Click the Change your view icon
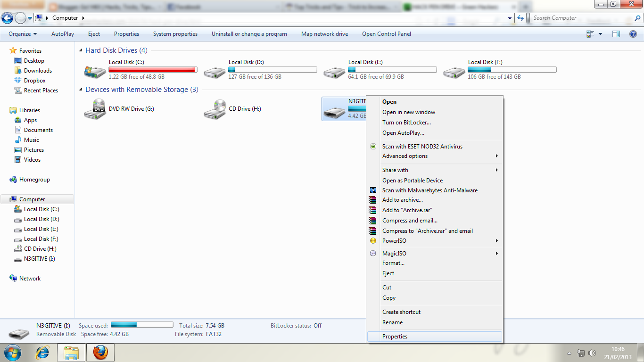 tap(590, 34)
